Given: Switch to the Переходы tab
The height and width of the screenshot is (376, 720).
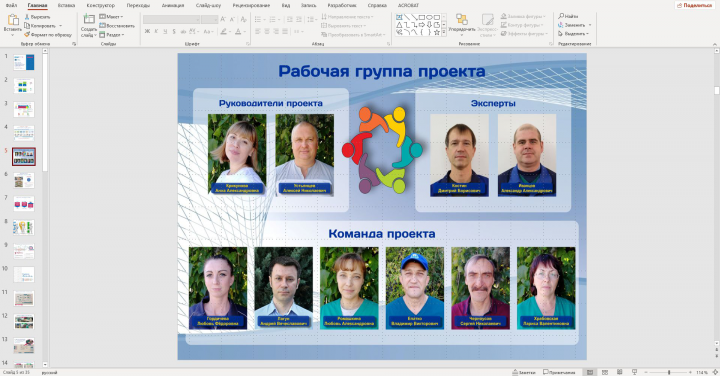Looking at the screenshot, I should (138, 5).
